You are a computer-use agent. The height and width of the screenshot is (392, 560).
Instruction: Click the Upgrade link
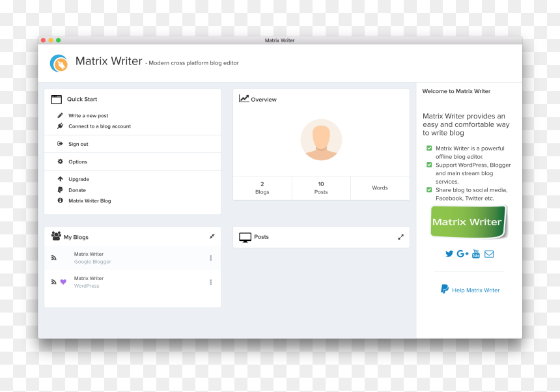[x=79, y=179]
